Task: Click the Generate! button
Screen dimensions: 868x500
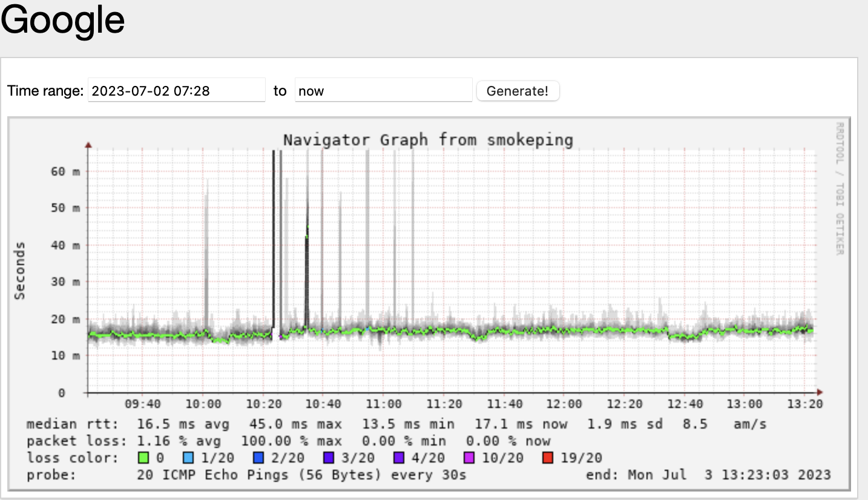Action: click(x=518, y=91)
